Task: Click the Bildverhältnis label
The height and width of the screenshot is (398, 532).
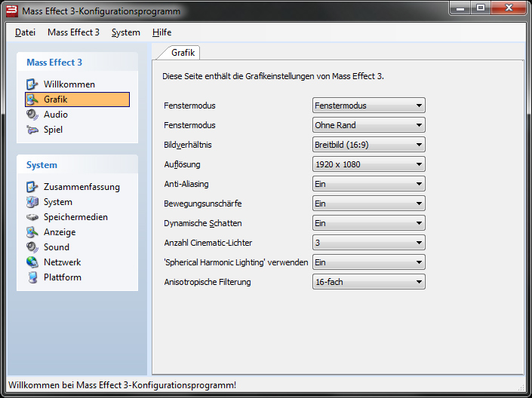Action: coord(188,145)
